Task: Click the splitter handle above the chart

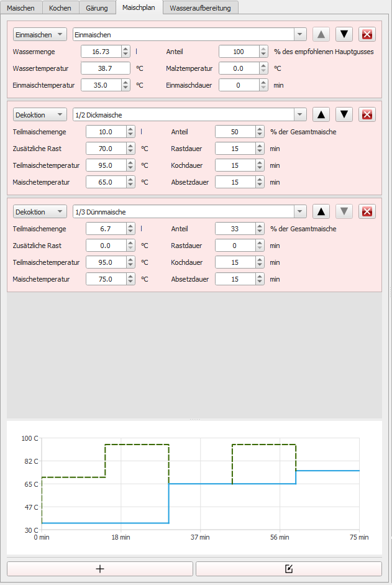Action: pyautogui.click(x=194, y=419)
